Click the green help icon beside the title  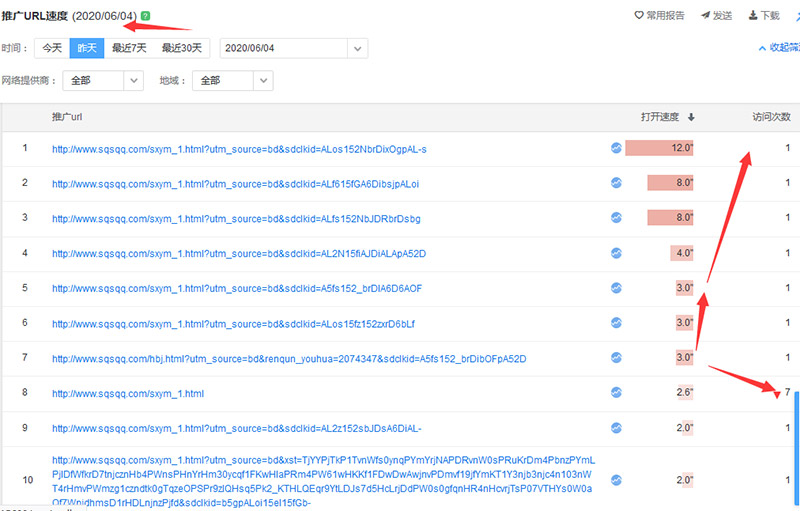pyautogui.click(x=146, y=16)
